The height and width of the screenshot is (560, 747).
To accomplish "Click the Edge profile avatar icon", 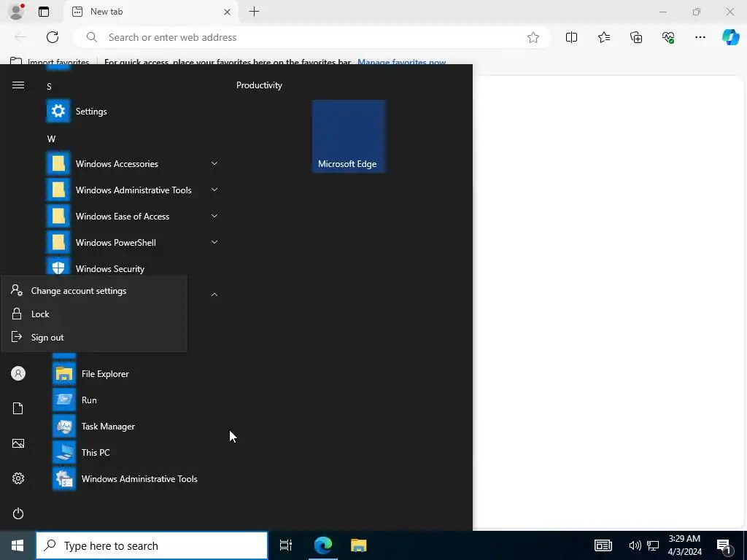I will pos(17,12).
